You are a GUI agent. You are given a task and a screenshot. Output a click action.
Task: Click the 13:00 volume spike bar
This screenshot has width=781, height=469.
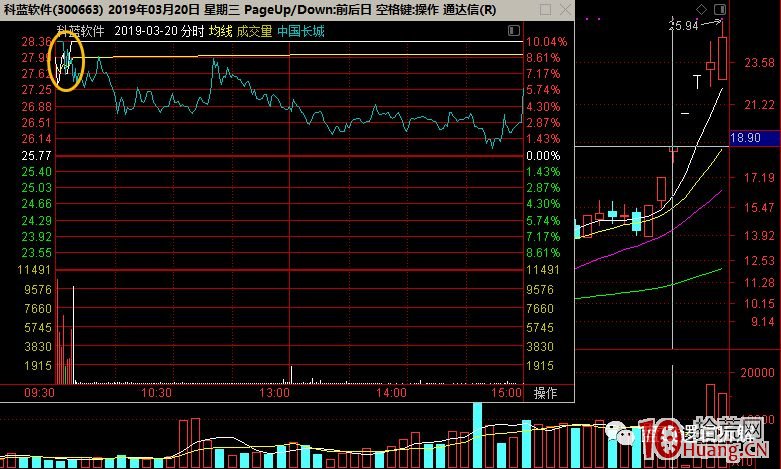291,375
